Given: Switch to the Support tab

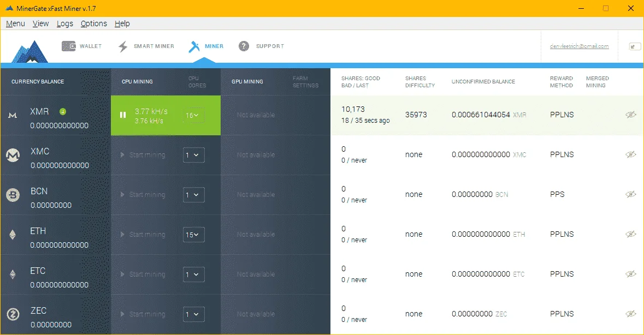Looking at the screenshot, I should pyautogui.click(x=261, y=46).
